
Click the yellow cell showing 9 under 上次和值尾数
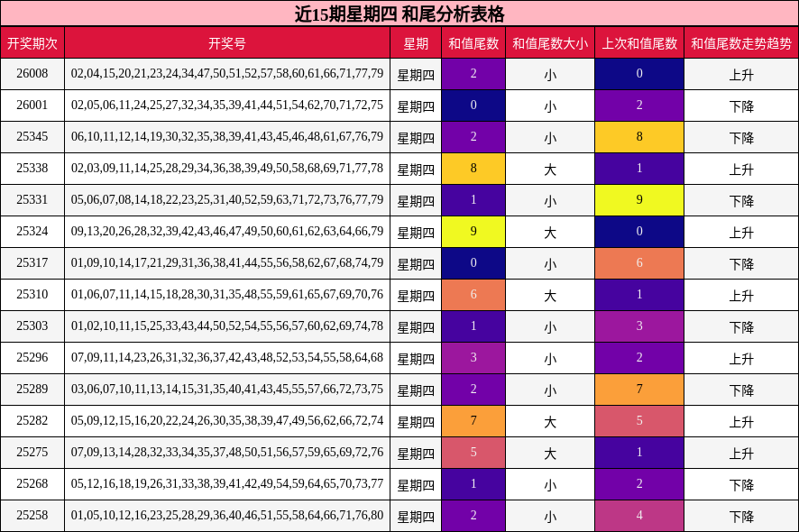coord(638,200)
